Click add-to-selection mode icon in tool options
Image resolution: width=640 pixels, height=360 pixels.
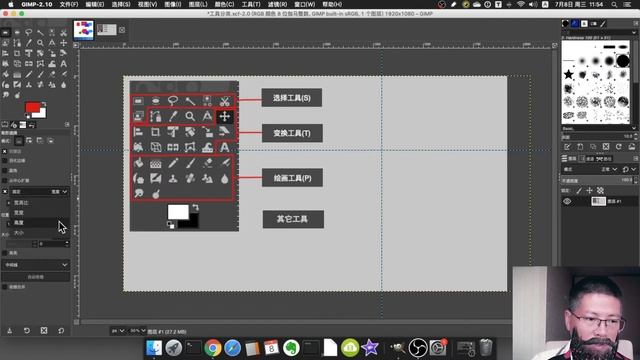click(x=29, y=141)
